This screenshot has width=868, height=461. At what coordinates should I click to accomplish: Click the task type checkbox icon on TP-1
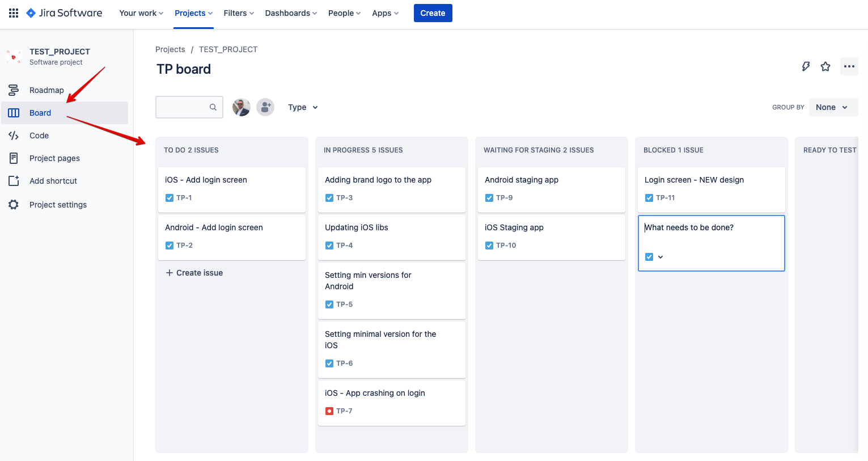coord(170,198)
